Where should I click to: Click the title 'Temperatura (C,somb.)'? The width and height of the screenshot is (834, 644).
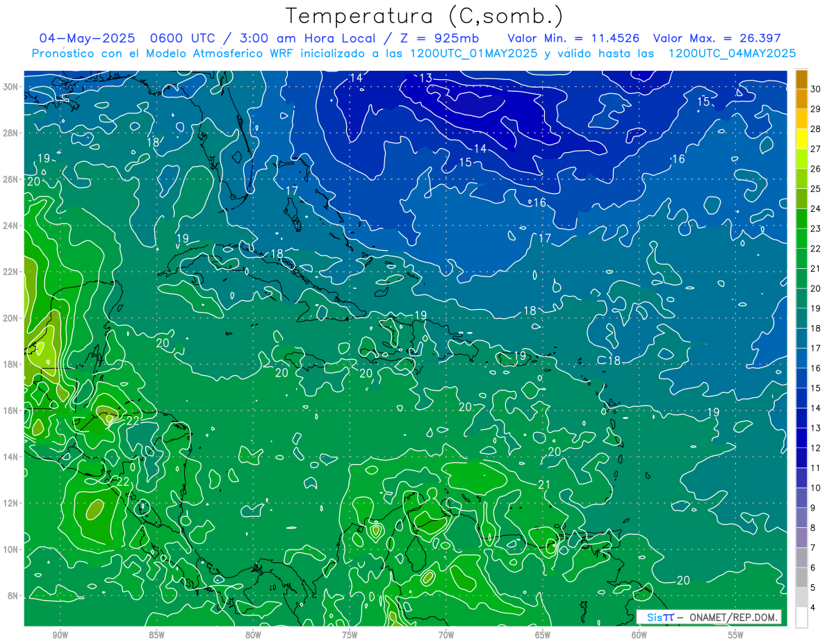425,16
